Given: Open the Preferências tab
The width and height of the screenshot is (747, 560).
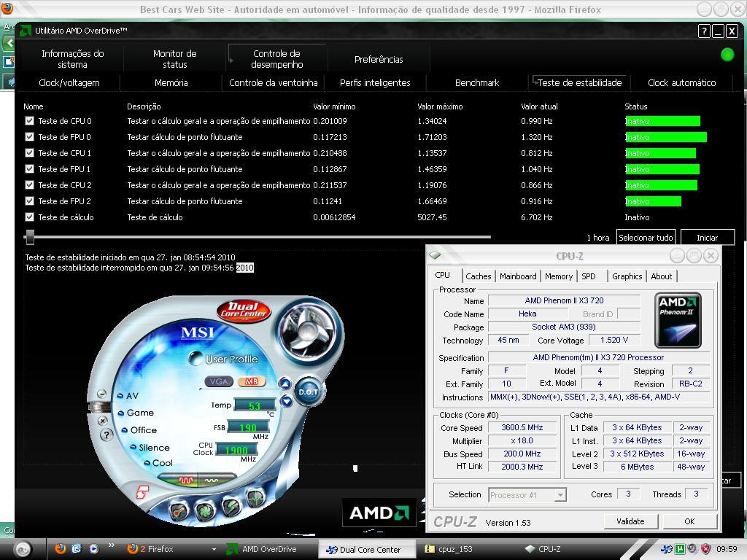Looking at the screenshot, I should 379,59.
